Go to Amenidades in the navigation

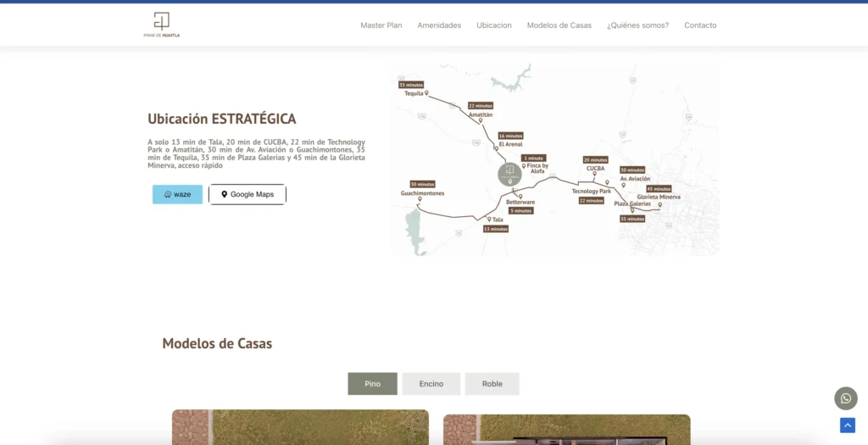pyautogui.click(x=439, y=25)
